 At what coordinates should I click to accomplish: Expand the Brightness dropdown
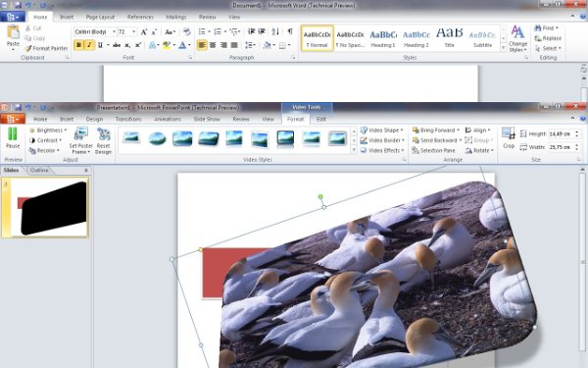(x=48, y=131)
